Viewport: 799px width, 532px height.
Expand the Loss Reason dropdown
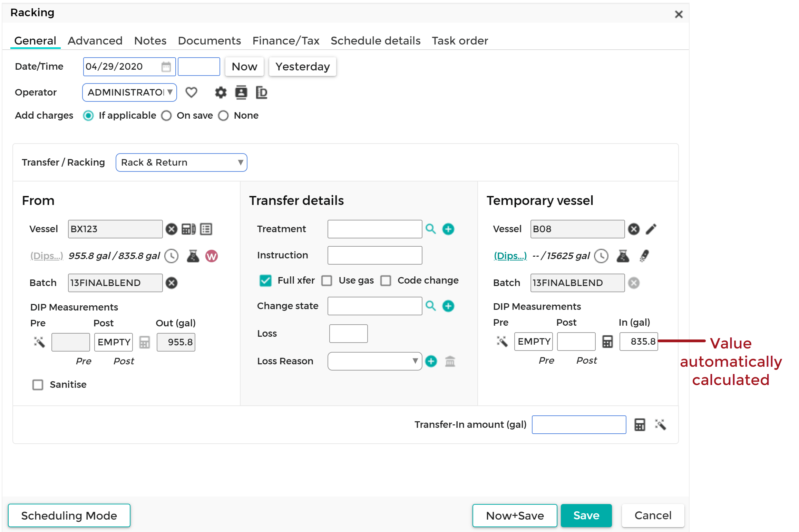coord(374,361)
